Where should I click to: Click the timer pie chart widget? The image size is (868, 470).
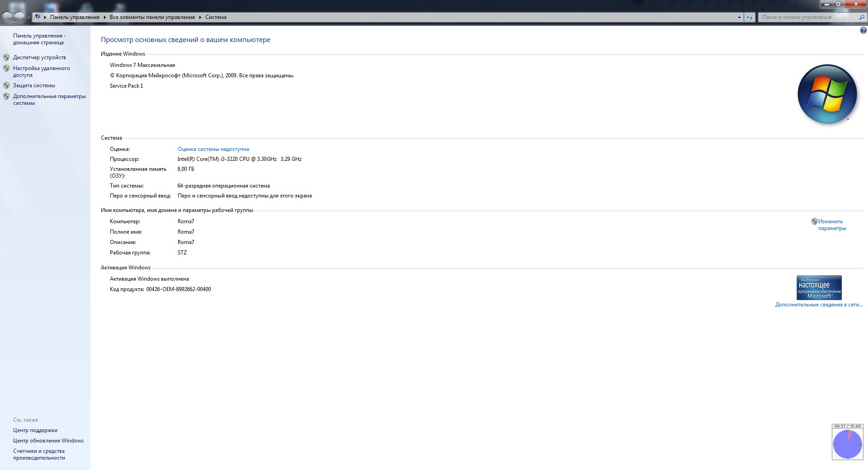click(x=847, y=444)
